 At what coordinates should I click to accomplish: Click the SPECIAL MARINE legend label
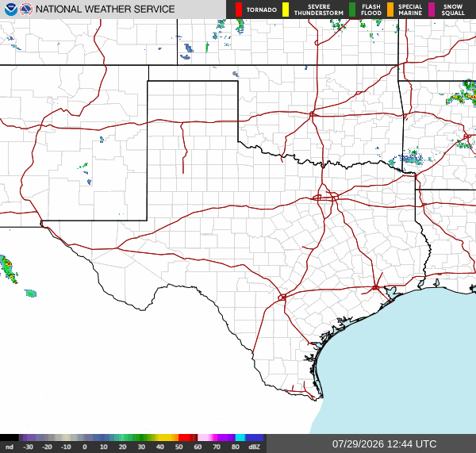(x=410, y=10)
